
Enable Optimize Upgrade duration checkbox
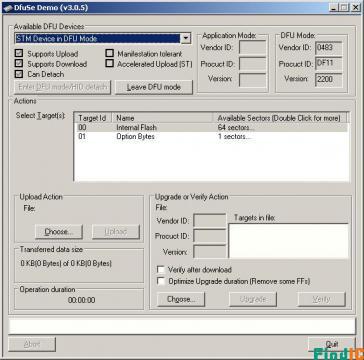click(x=161, y=281)
